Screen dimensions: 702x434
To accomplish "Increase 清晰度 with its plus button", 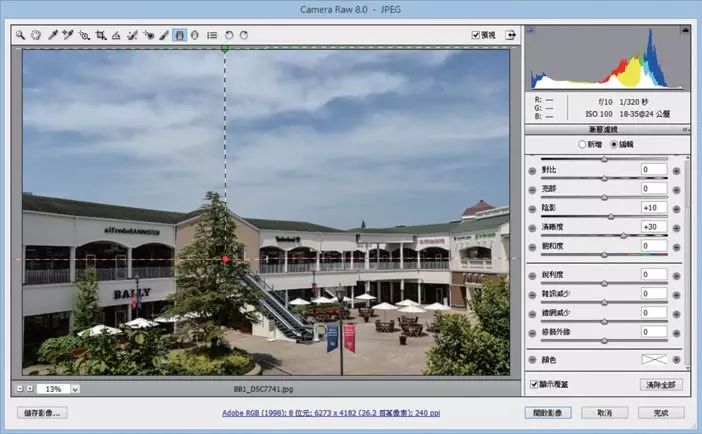I will 676,228.
